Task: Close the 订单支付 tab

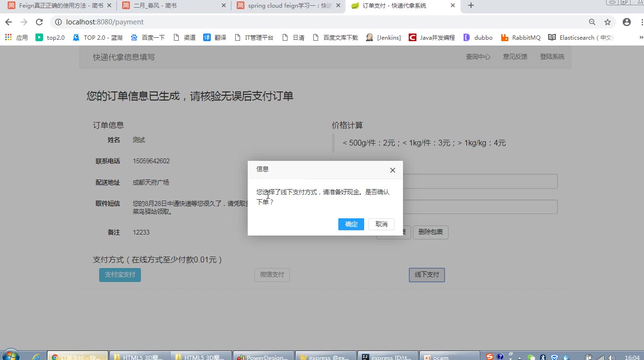Action: click(452, 6)
